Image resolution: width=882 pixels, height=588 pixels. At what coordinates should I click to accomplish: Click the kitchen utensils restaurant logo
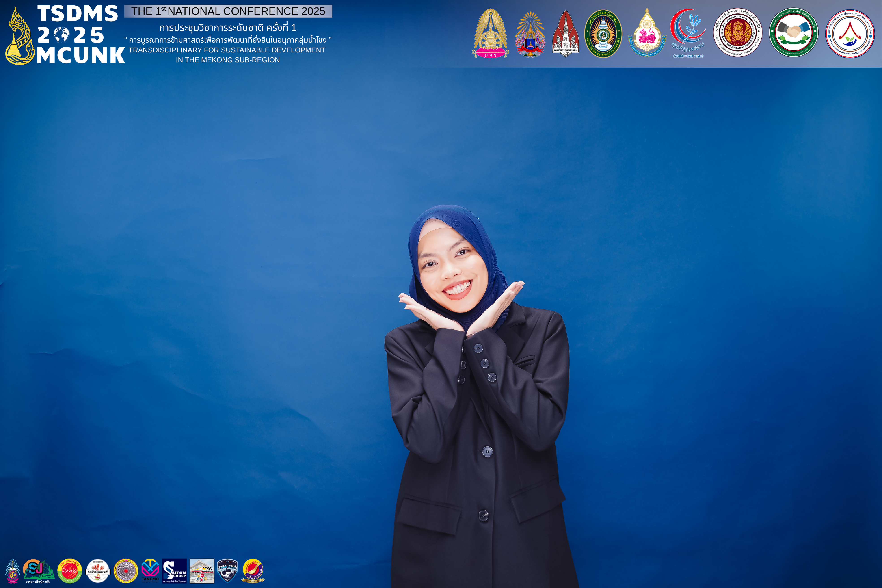(97, 570)
